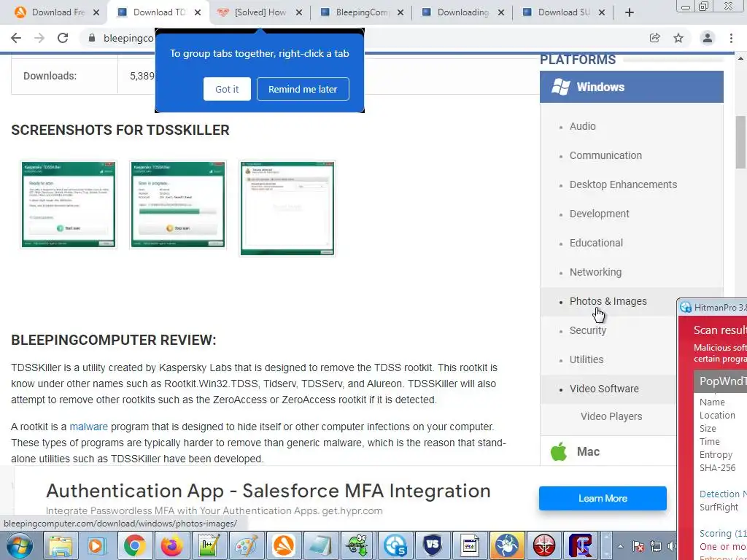Click the HitmanPro window title bar
Viewport: 747px width, 560px height.
pos(712,308)
